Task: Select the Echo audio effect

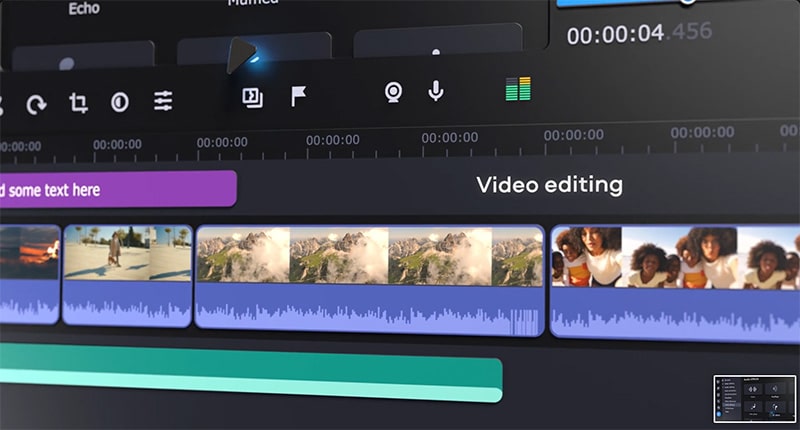Action: 83,9
